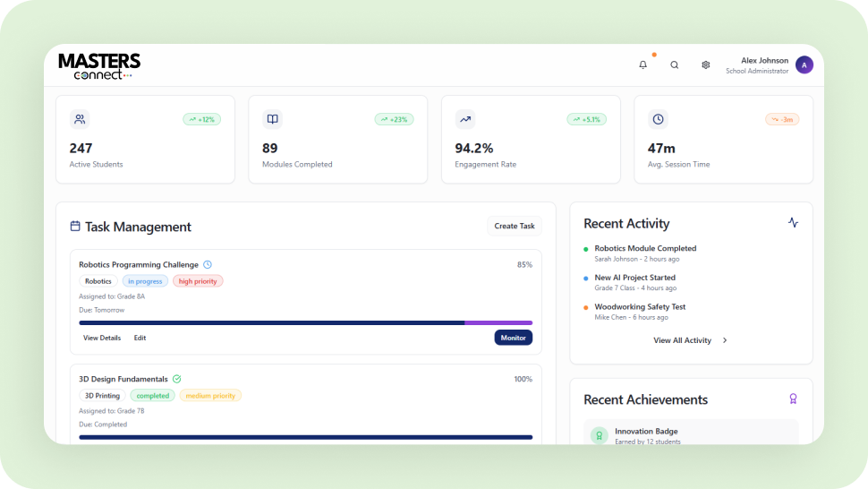This screenshot has width=868, height=489.
Task: Click the search magnifier icon
Action: 675,64
